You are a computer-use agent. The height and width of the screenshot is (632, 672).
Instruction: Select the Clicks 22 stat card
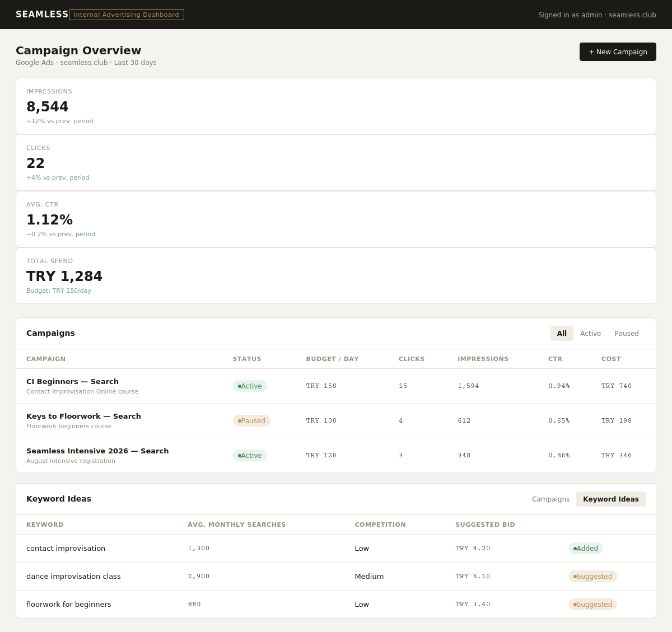pyautogui.click(x=336, y=163)
